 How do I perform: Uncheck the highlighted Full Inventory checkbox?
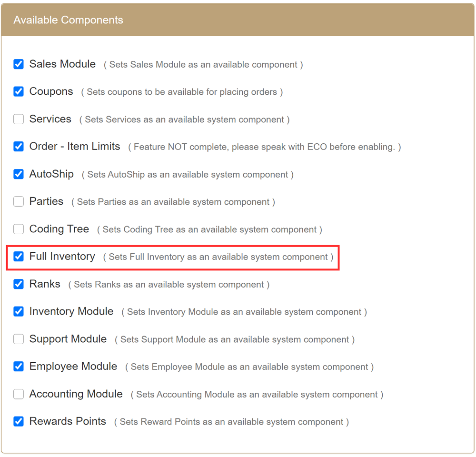pos(19,257)
